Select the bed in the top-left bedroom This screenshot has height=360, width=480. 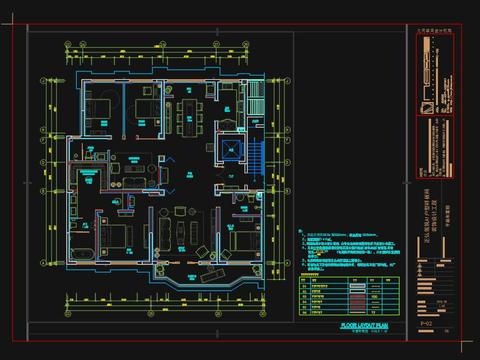click(x=98, y=109)
